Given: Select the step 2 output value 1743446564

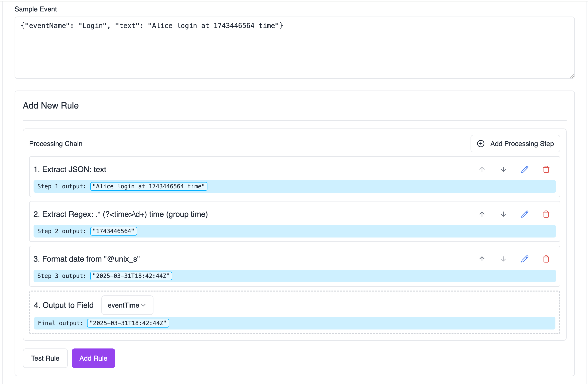Looking at the screenshot, I should 113,231.
